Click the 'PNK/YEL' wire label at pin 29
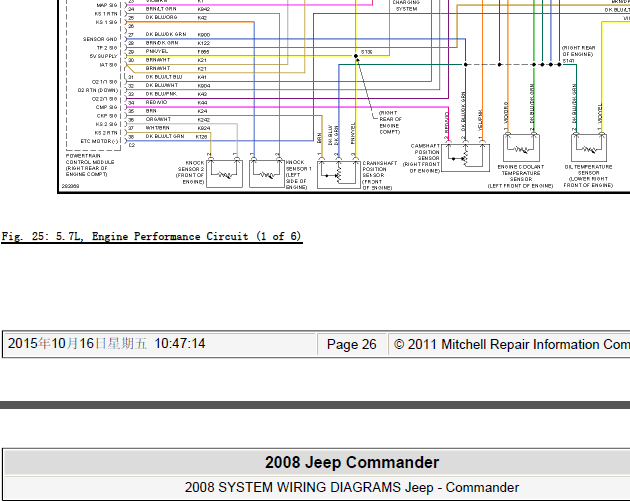Image resolution: width=630 pixels, height=501 pixels. coord(157,51)
